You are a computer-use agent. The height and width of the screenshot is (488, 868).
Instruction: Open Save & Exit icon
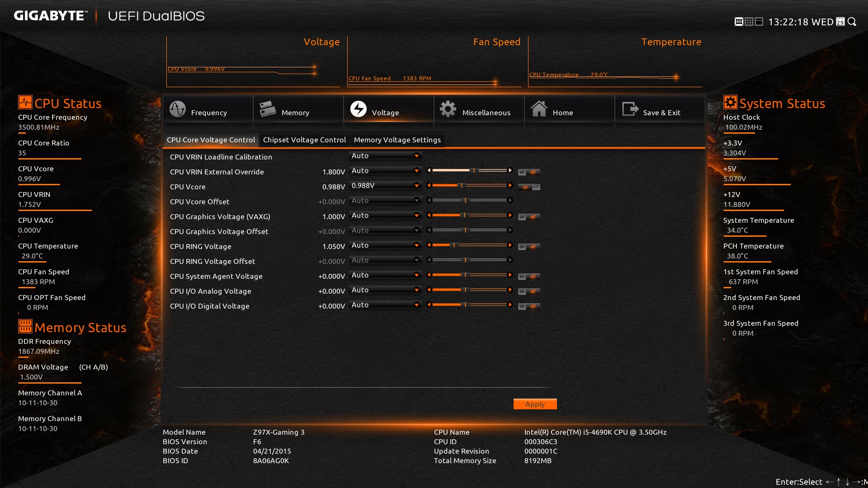pos(630,109)
